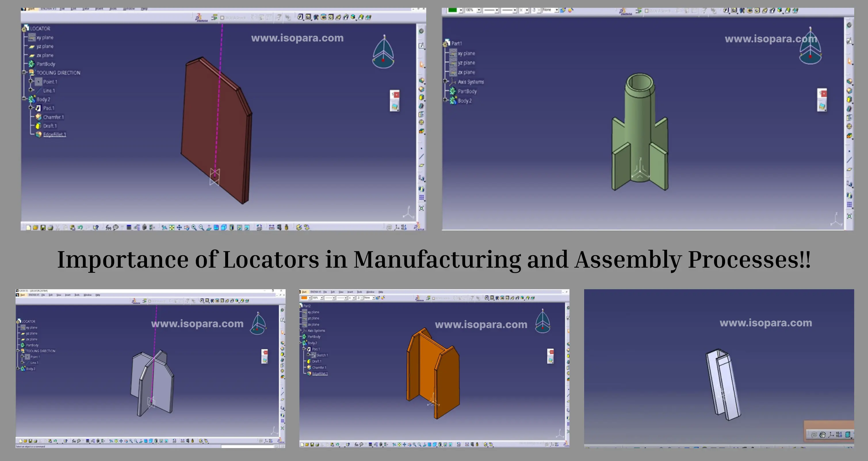Image resolution: width=868 pixels, height=461 pixels.
Task: Toggle Hide/Show icon in brown locator window toolbar
Action: point(239,227)
